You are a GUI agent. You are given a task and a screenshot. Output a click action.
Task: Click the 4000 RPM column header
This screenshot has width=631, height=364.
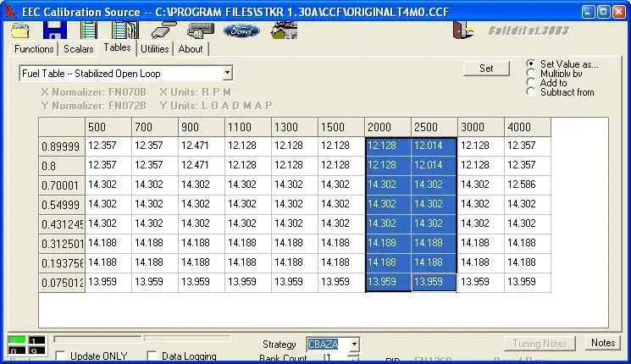click(527, 127)
